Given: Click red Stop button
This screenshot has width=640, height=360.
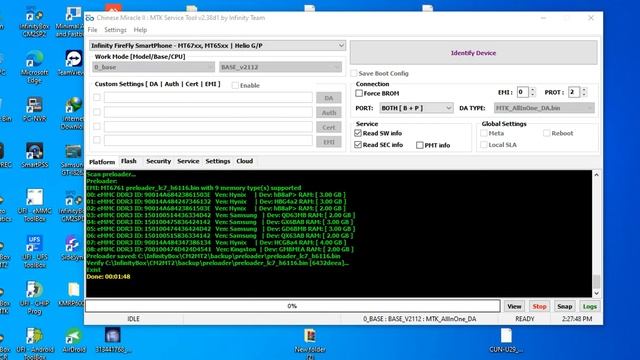Looking at the screenshot, I should click(x=539, y=306).
